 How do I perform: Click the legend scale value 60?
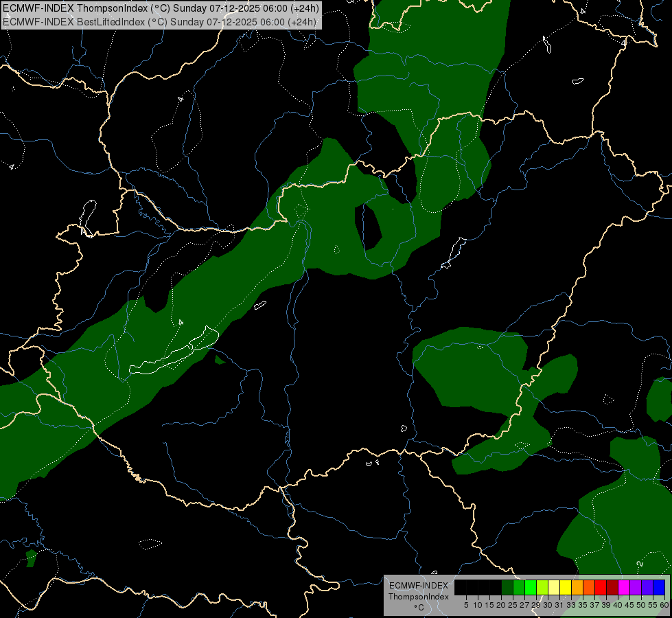pos(664,605)
